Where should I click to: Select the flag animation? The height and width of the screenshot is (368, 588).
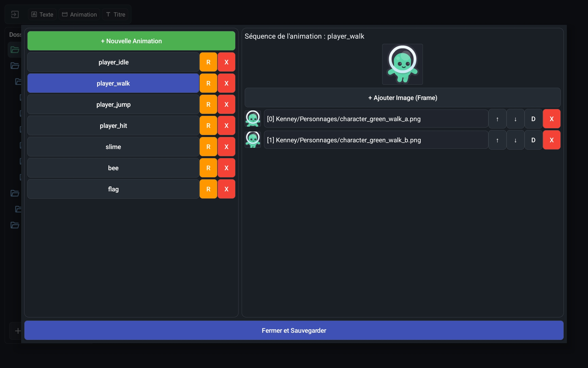point(113,189)
